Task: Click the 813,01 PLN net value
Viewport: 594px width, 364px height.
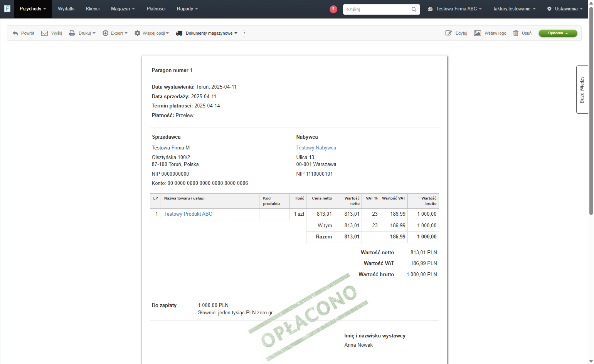Action: [x=424, y=253]
